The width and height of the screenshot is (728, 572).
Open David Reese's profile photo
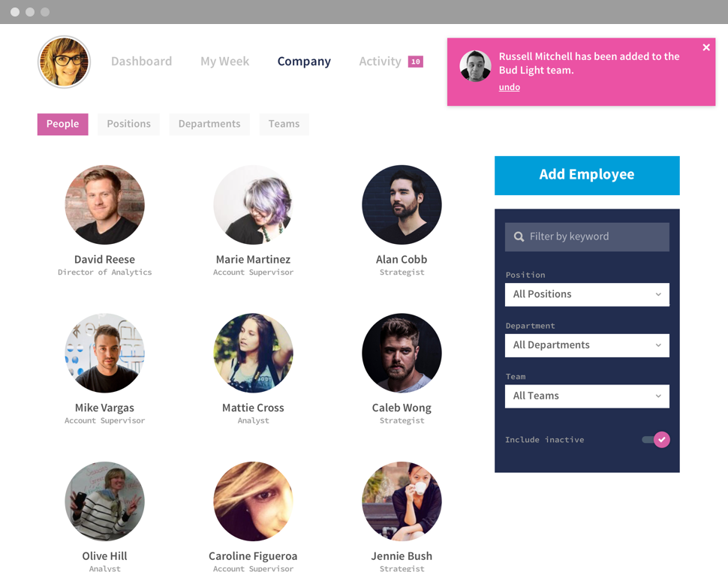click(x=104, y=205)
